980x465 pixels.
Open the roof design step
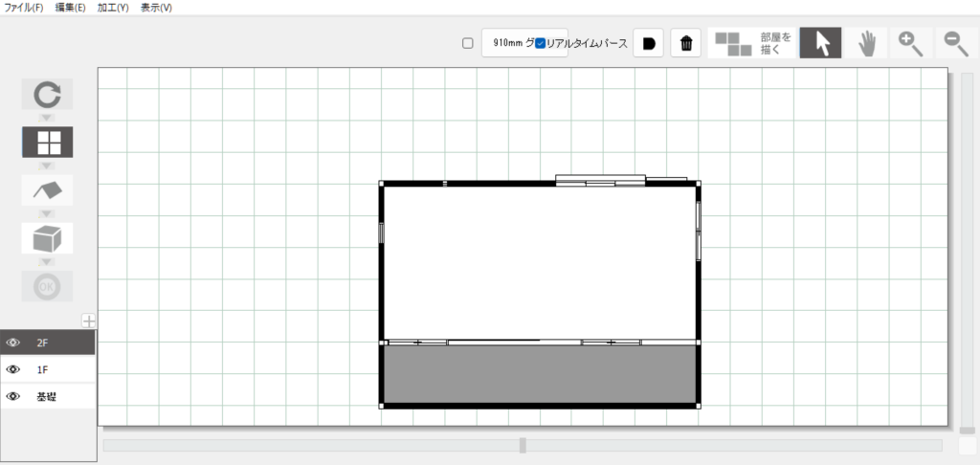coord(47,189)
